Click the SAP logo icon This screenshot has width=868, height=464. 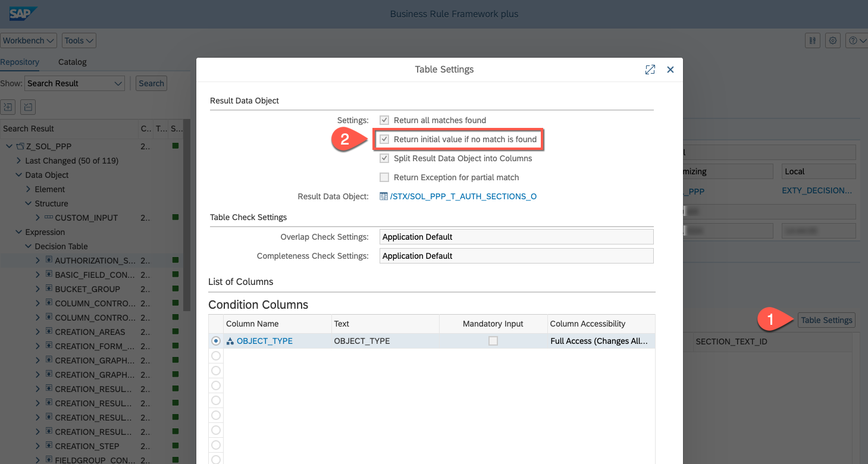[23, 14]
